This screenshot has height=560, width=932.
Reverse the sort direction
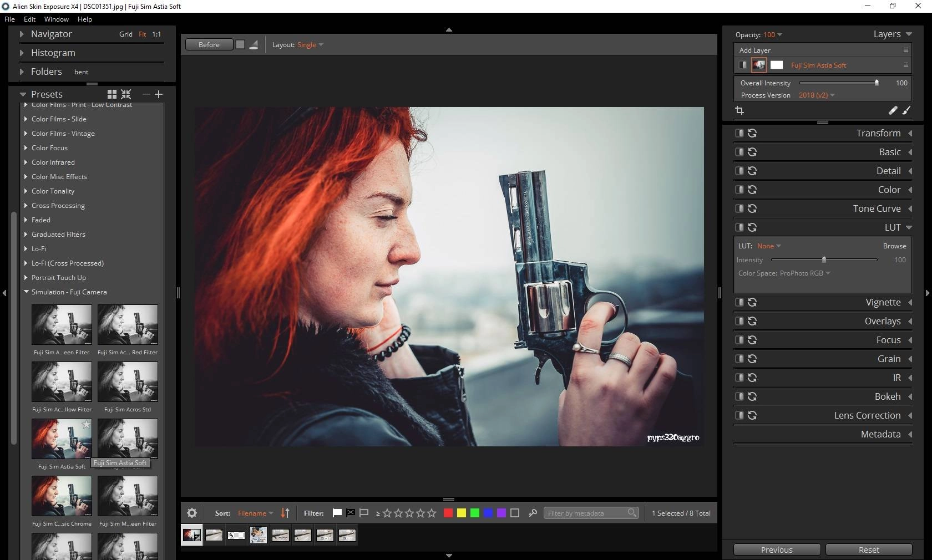(285, 513)
